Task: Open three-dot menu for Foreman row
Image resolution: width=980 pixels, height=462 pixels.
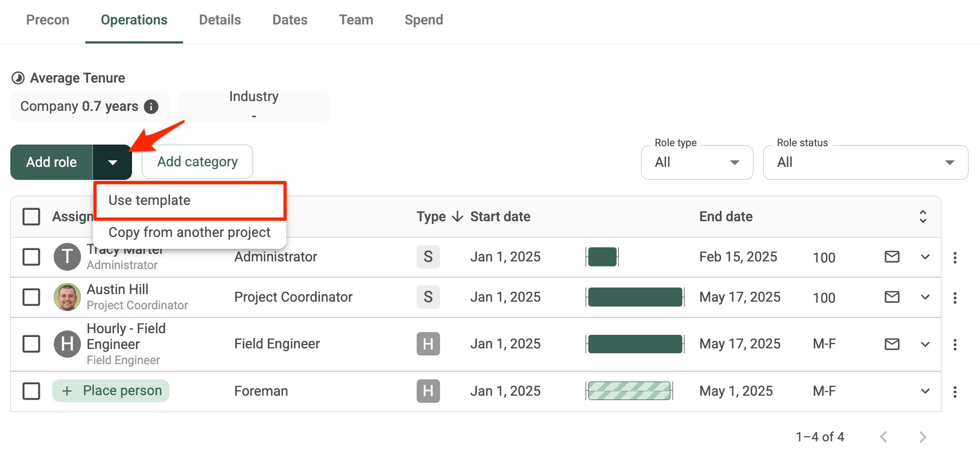Action: [954, 391]
